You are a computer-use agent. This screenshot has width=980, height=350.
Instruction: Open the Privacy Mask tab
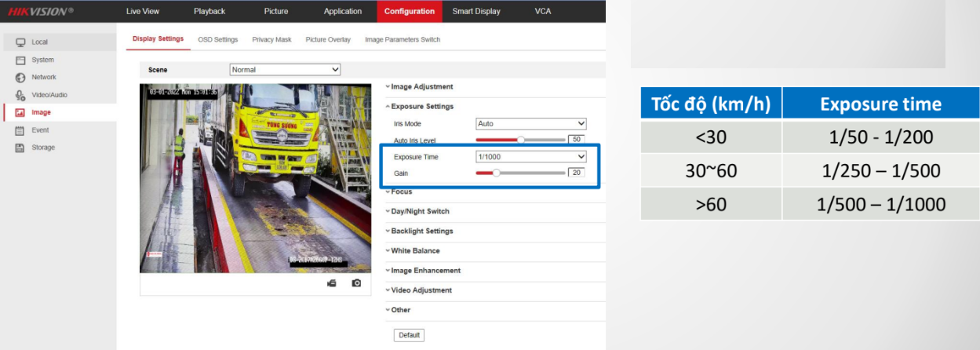[x=271, y=39]
